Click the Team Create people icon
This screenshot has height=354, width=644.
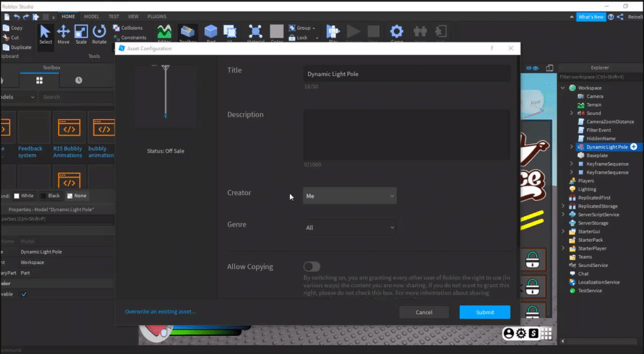(x=420, y=32)
